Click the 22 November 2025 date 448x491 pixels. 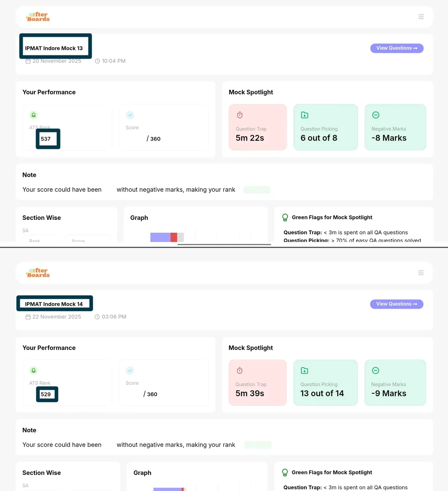57,317
